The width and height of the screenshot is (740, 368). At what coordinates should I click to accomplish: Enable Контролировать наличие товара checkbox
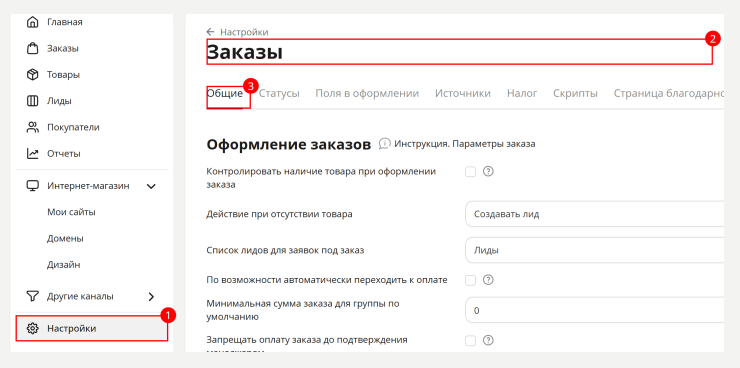471,172
